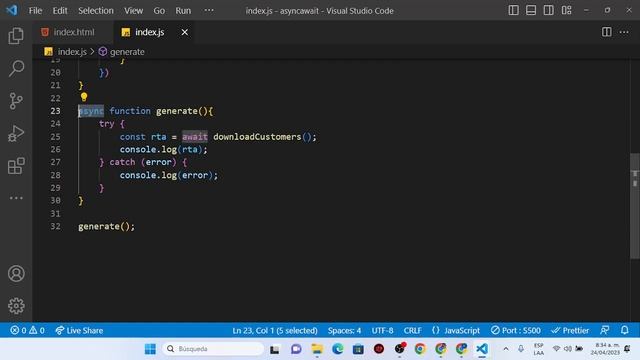This screenshot has height=360, width=640.
Task: Open Microsoft Store from taskbar
Action: 358,349
